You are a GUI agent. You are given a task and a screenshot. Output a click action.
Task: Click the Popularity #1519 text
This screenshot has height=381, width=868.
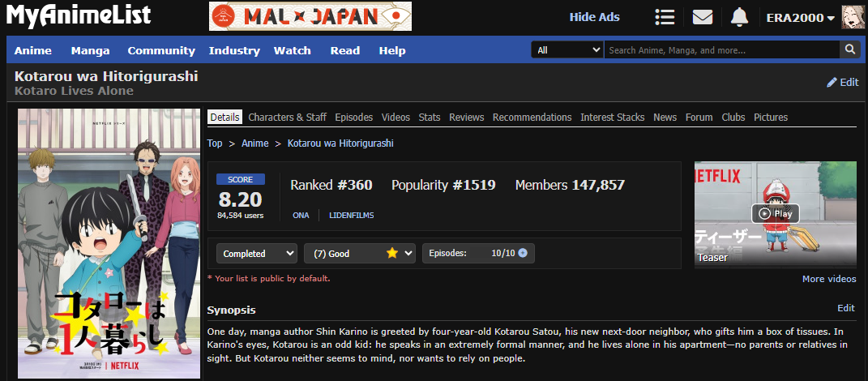click(443, 185)
